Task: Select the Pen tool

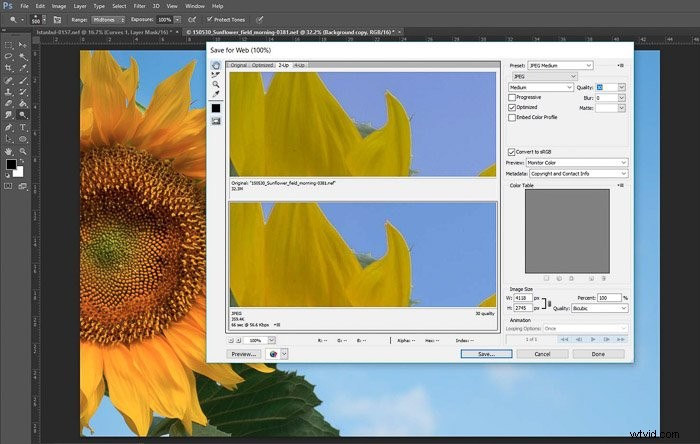Action: 8,128
